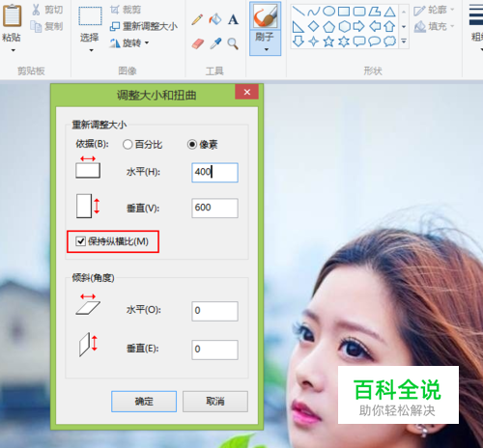Screen dimensions: 483x448
Task: Click the rectangular Select tool icon
Action: click(90, 15)
